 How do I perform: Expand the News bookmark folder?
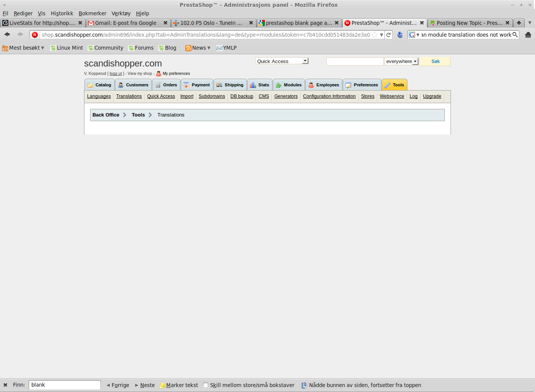[x=198, y=48]
